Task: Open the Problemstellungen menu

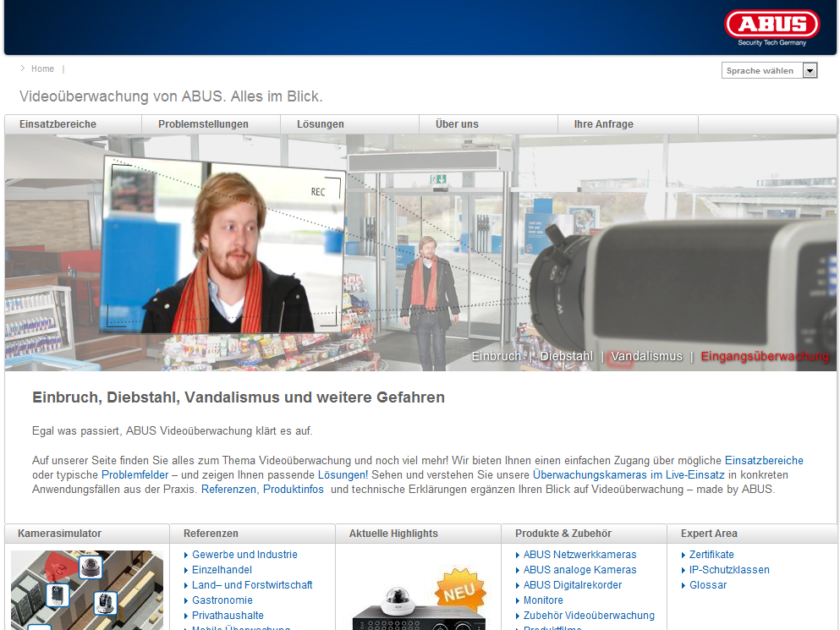Action: pyautogui.click(x=203, y=124)
